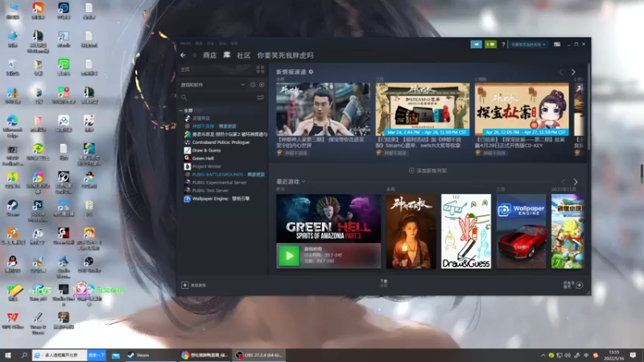Show hidden tray icons chevron

pos(543,356)
